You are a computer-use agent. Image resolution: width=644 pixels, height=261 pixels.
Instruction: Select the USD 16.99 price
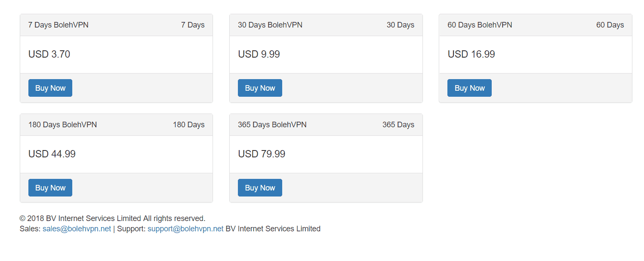point(471,54)
